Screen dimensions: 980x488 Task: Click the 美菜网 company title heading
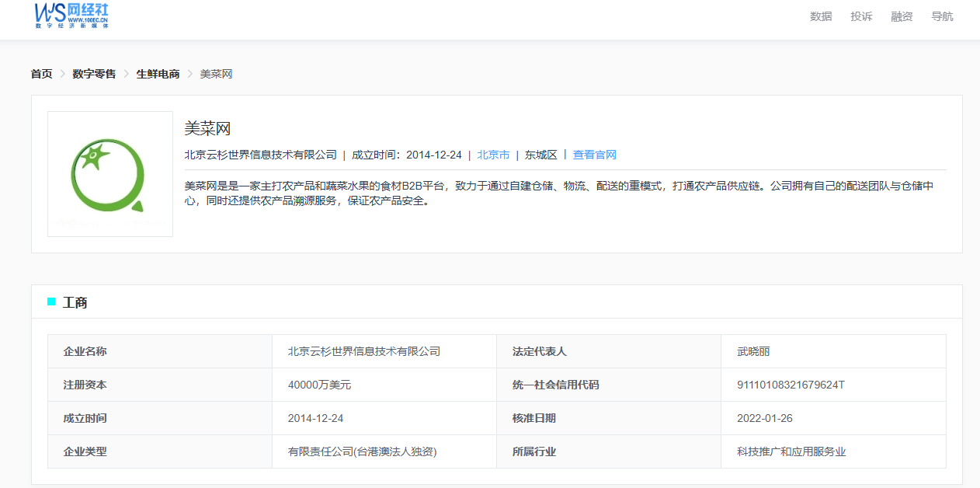[207, 129]
